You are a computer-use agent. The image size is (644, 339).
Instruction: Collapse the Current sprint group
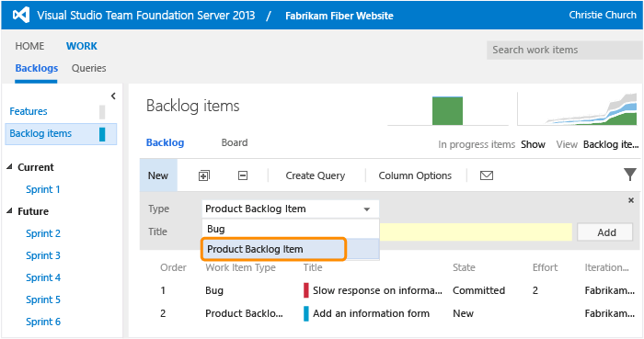point(9,167)
